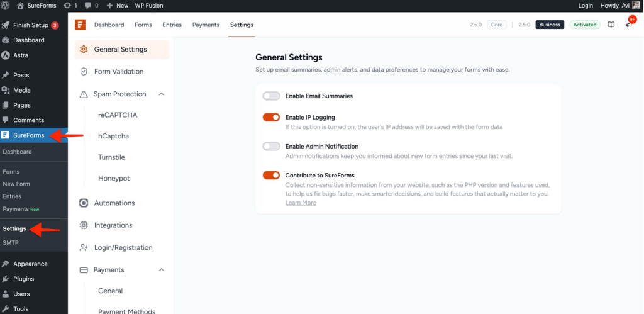Viewport: 644px width, 314px height.
Task: Collapse the Spam Protection section chevron
Action: pos(162,94)
